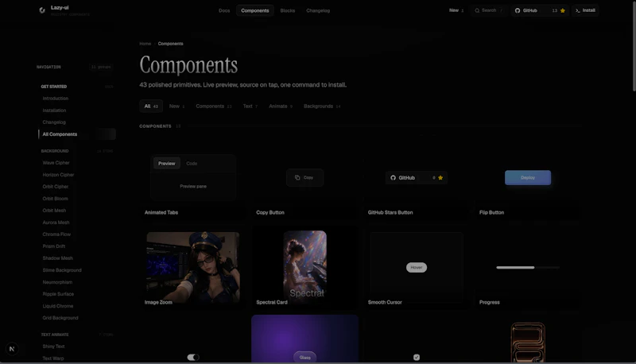Open Aurora Mesh in sidebar
The image size is (636, 364).
click(56, 223)
